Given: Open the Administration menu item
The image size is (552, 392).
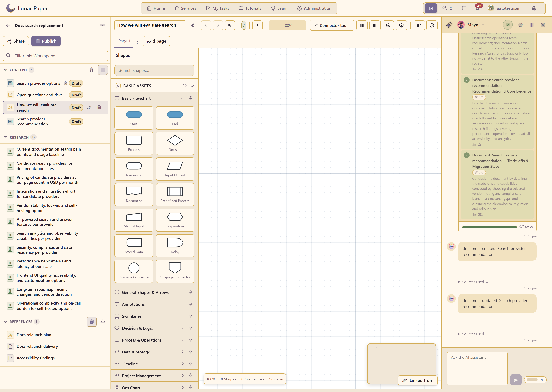Looking at the screenshot, I should pos(314,8).
